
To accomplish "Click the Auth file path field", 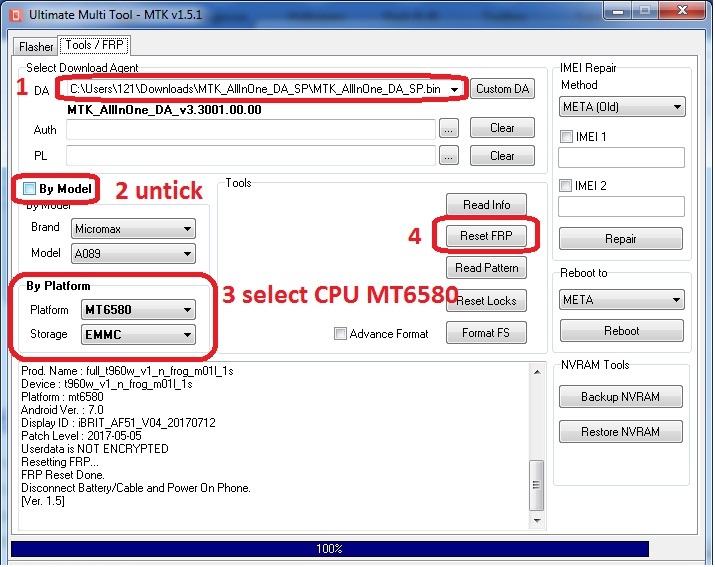I will pos(251,130).
